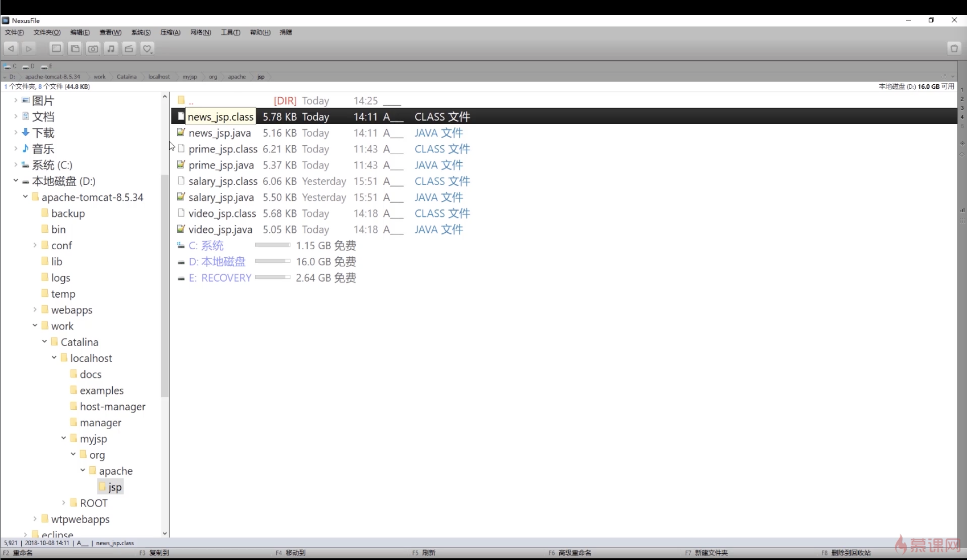Open the 压缩(A) menu
This screenshot has height=560, width=967.
170,32
